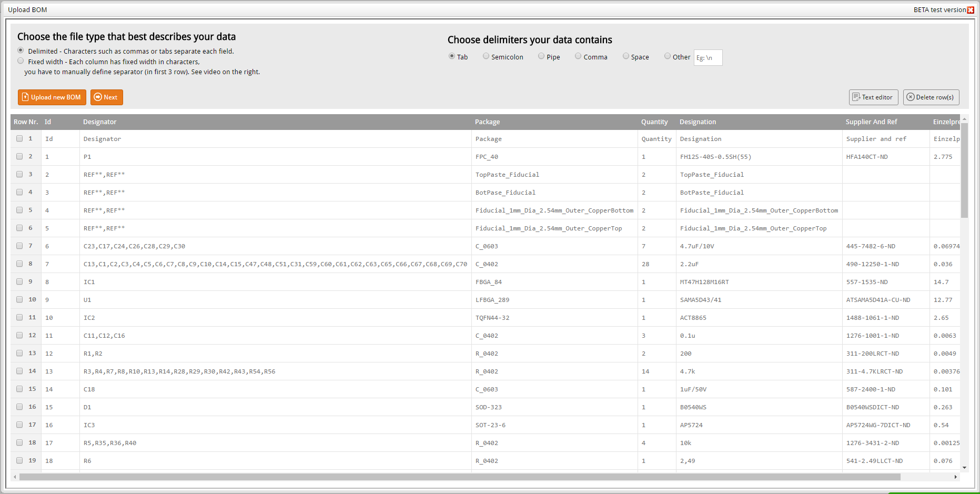
Task: Check the checkbox for row 13 (R1,R2)
Action: click(x=19, y=354)
